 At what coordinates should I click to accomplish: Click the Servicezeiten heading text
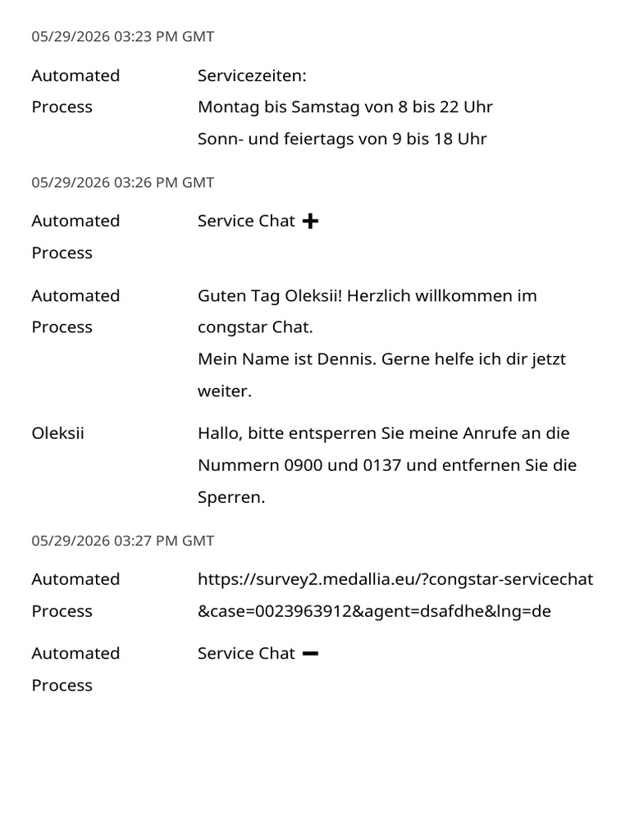pos(252,75)
